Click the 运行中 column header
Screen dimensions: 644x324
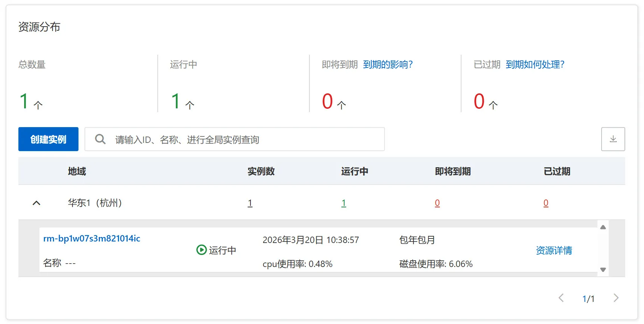[354, 171]
